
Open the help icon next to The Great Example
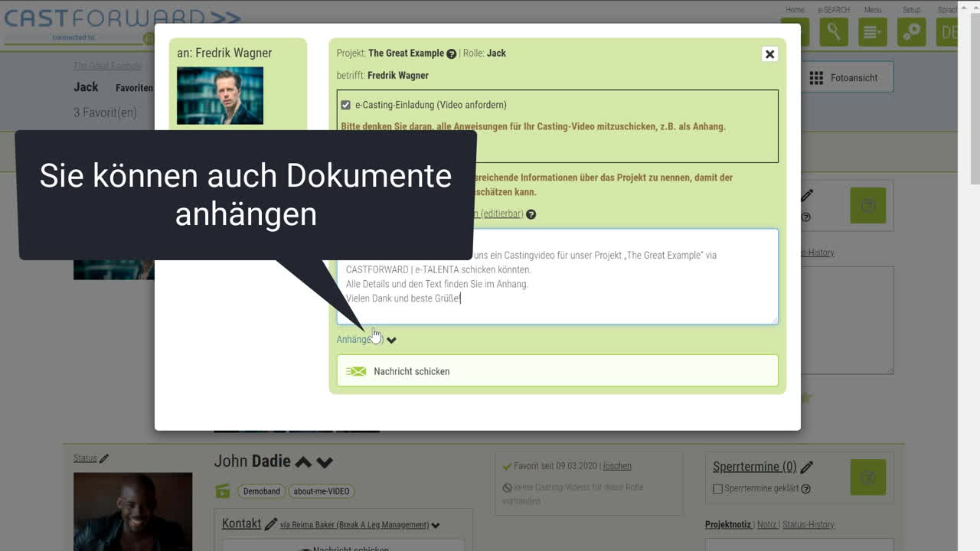(451, 54)
